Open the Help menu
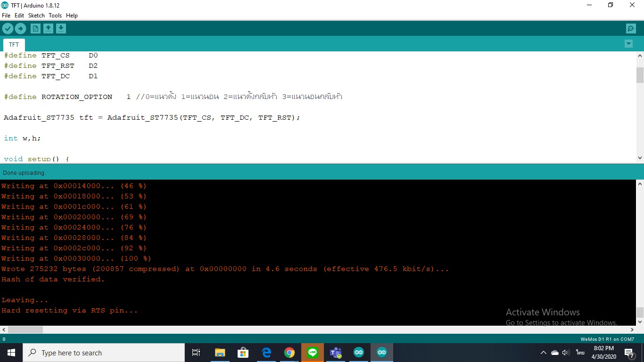 (x=72, y=16)
